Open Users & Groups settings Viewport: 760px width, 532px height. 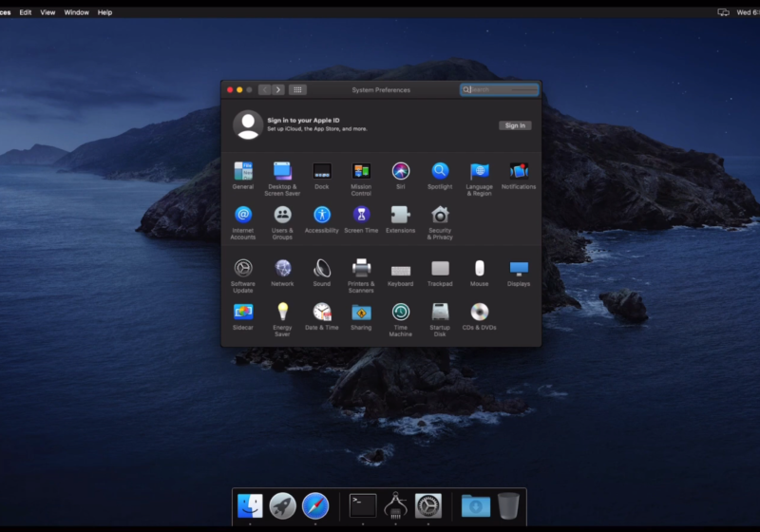pyautogui.click(x=282, y=216)
